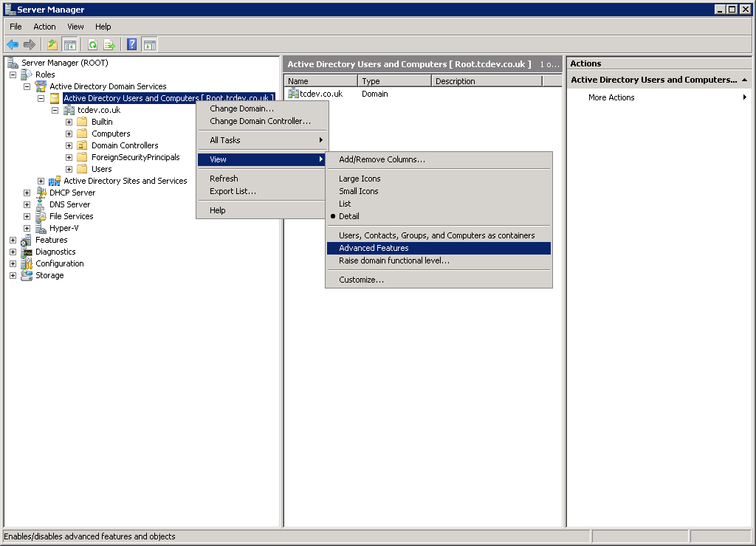756x546 pixels.
Task: Expand the DHCP Server node
Action: coord(27,193)
